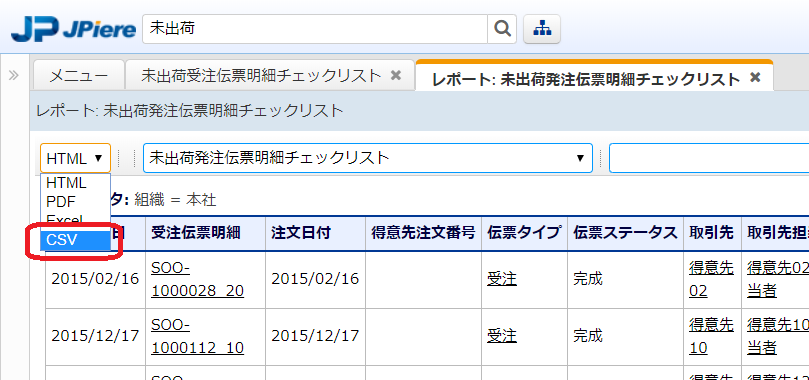Click the 得意先注文番号 column header
Viewport: 809px width, 380px height.
tap(423, 234)
